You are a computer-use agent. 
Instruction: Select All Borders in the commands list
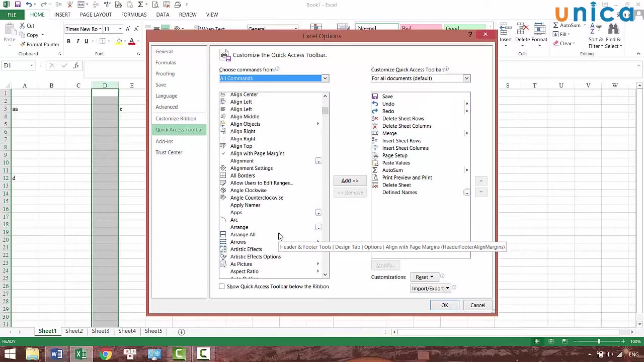pos(243,175)
